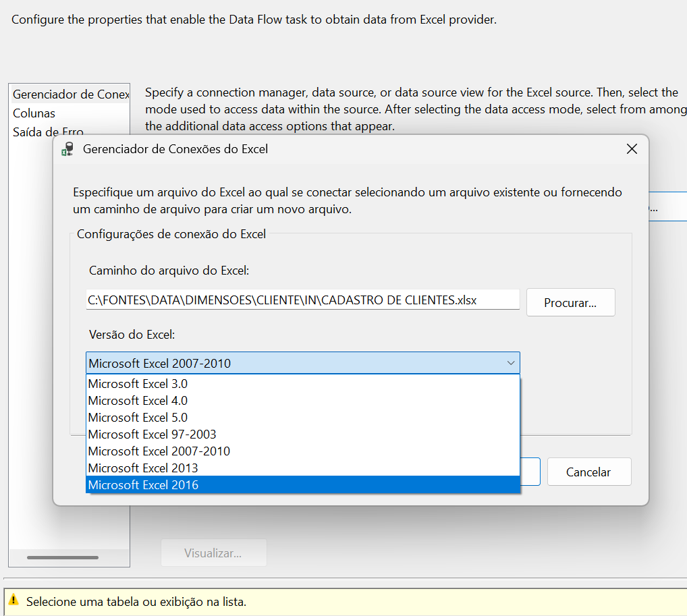Select Microsoft Excel 3.0 from list
The height and width of the screenshot is (616, 687).
[303, 384]
